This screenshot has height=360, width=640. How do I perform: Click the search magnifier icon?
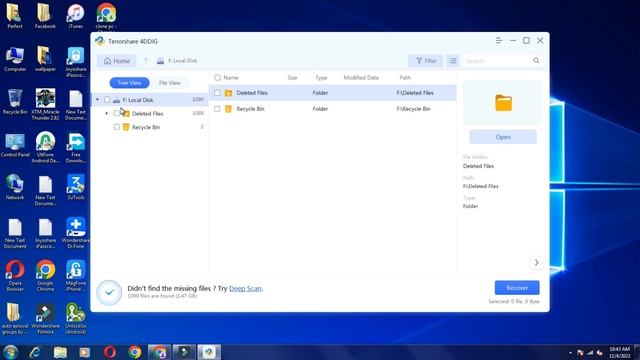coord(536,61)
